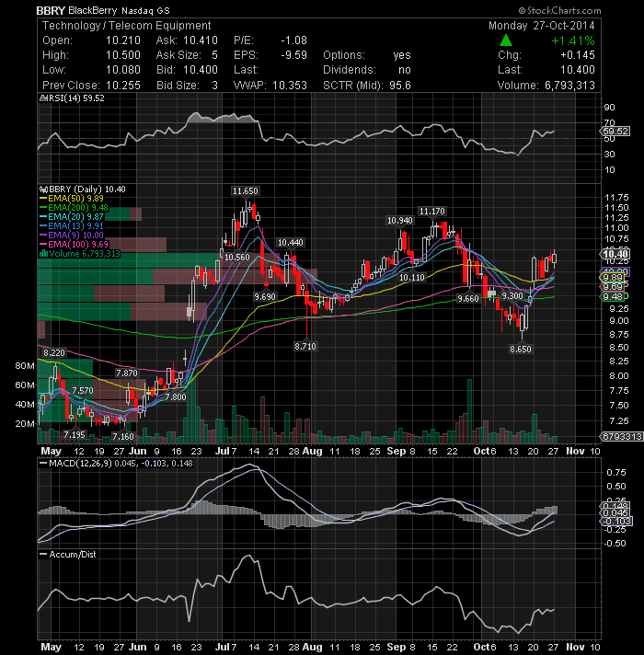This screenshot has width=644, height=655.
Task: Click the RSI axis marker 59.52
Action: pyautogui.click(x=615, y=132)
